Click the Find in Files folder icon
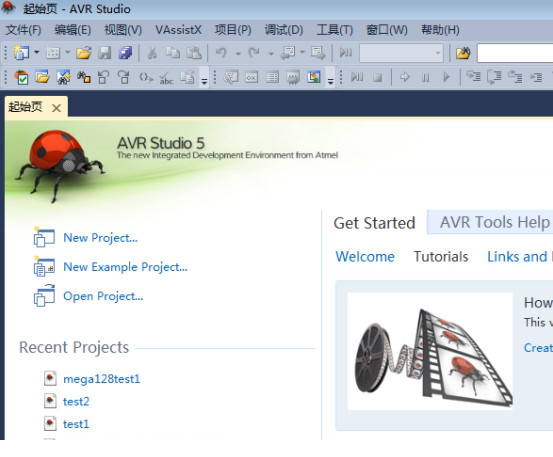Viewport: 553px width, 457px height. coord(463,53)
